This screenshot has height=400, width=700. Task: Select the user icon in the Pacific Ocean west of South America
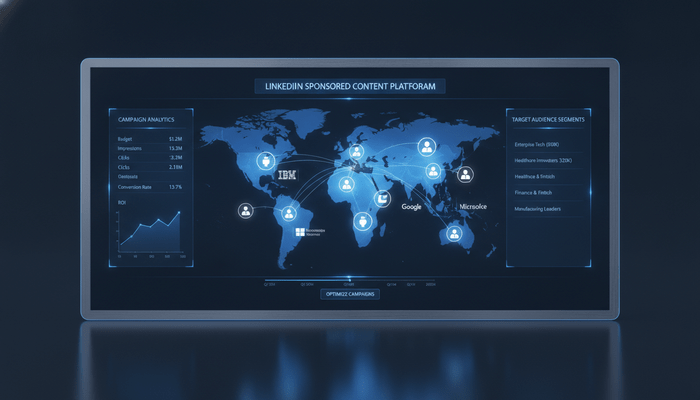[x=246, y=210]
